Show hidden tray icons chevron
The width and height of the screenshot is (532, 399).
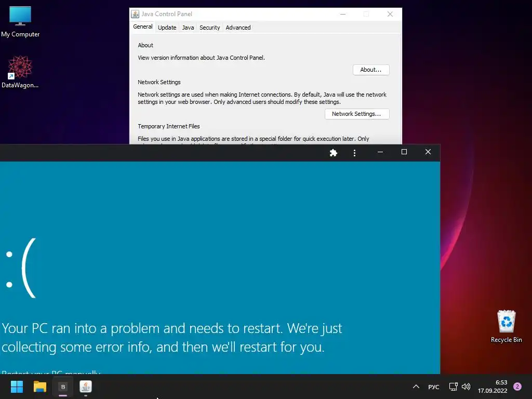(x=416, y=387)
